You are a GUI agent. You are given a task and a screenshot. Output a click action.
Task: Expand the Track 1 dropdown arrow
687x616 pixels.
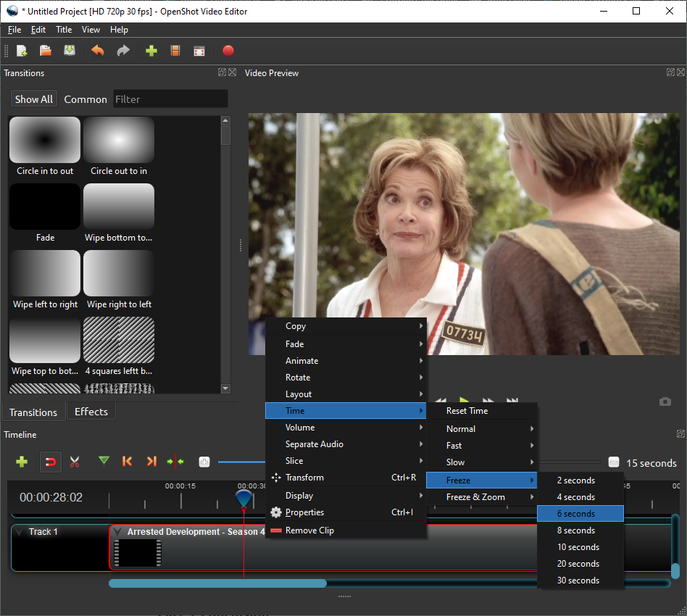point(19,532)
